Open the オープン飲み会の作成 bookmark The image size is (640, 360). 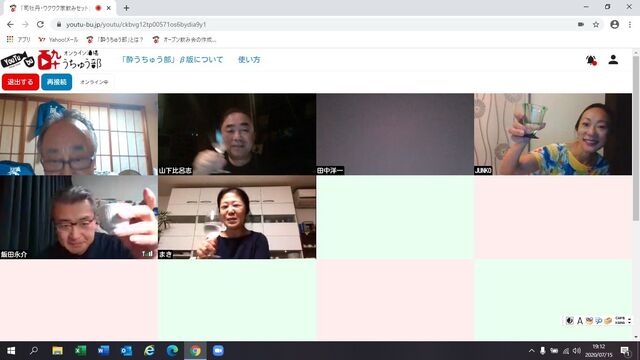(184, 40)
